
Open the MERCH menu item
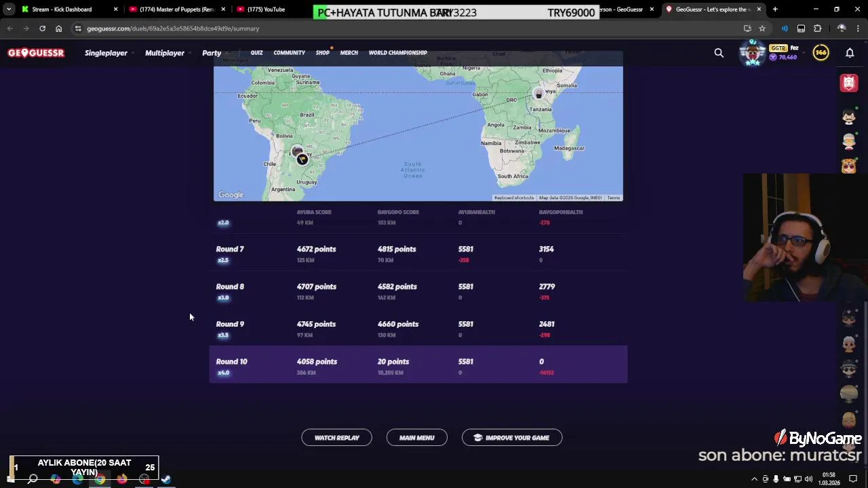pos(349,53)
